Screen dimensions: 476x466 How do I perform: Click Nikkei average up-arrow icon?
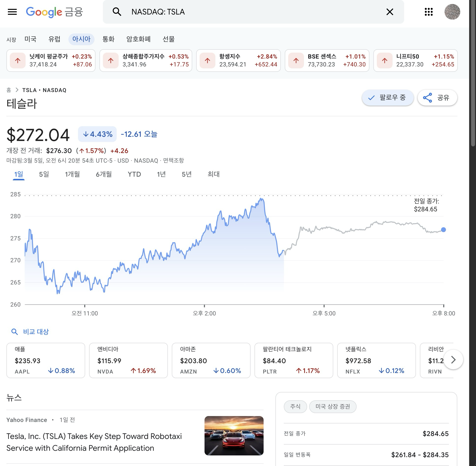point(18,61)
